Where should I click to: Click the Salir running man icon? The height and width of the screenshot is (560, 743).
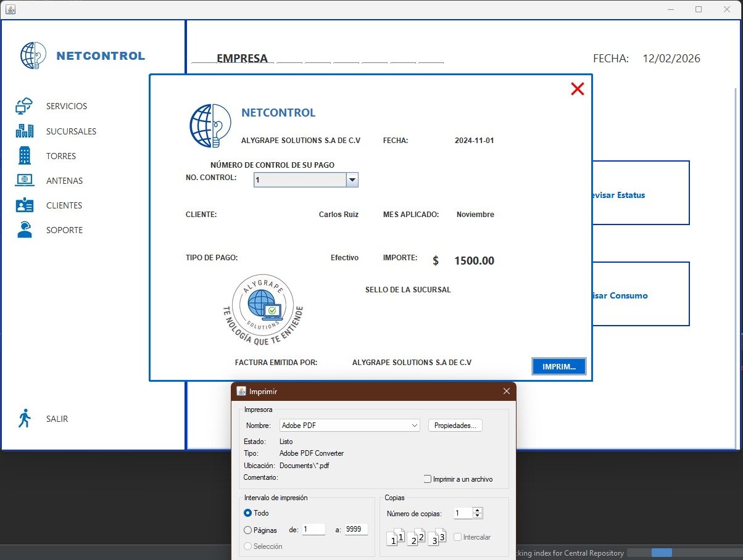click(25, 418)
